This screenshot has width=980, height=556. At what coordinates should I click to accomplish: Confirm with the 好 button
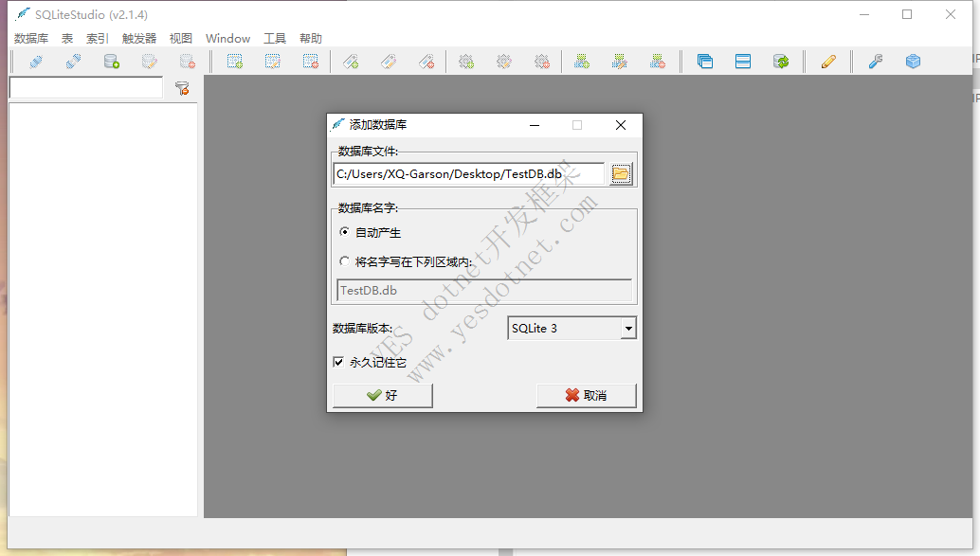click(x=383, y=395)
